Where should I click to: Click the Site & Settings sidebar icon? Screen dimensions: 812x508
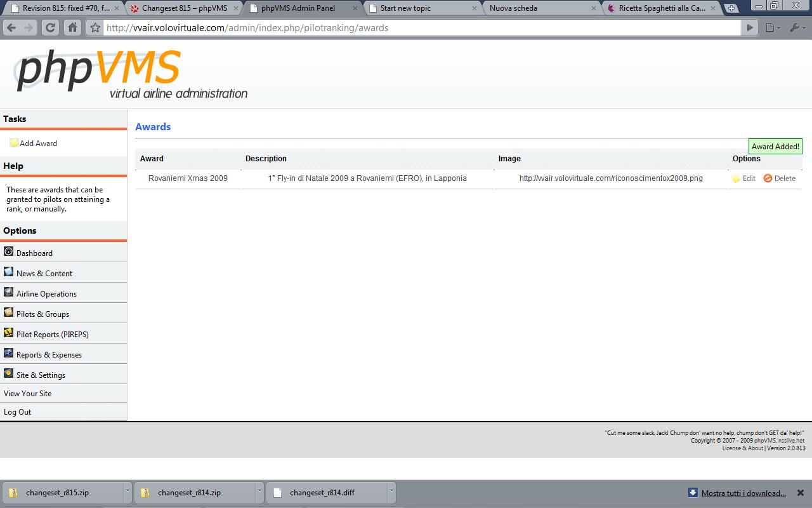pyautogui.click(x=8, y=373)
